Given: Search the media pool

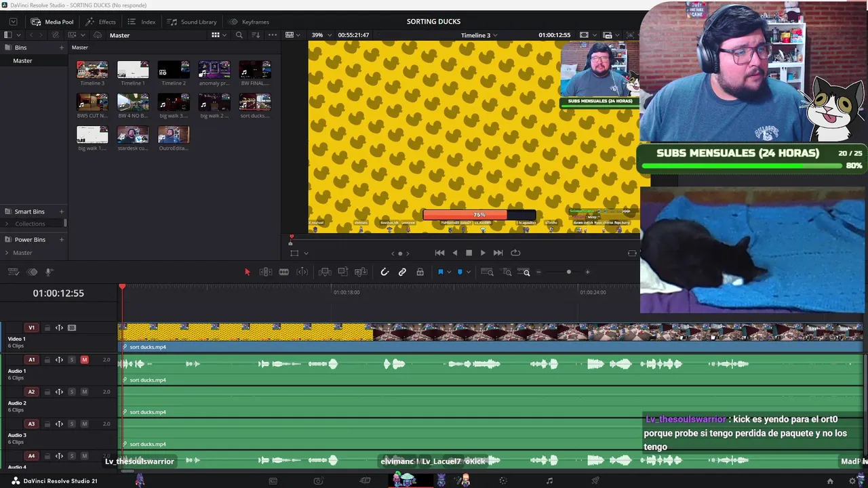Looking at the screenshot, I should (239, 35).
